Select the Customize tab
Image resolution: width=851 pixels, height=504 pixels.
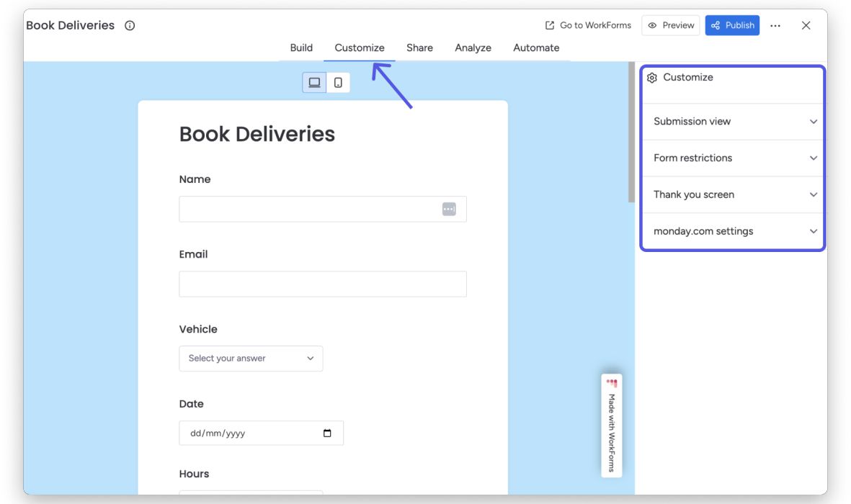[x=360, y=48]
